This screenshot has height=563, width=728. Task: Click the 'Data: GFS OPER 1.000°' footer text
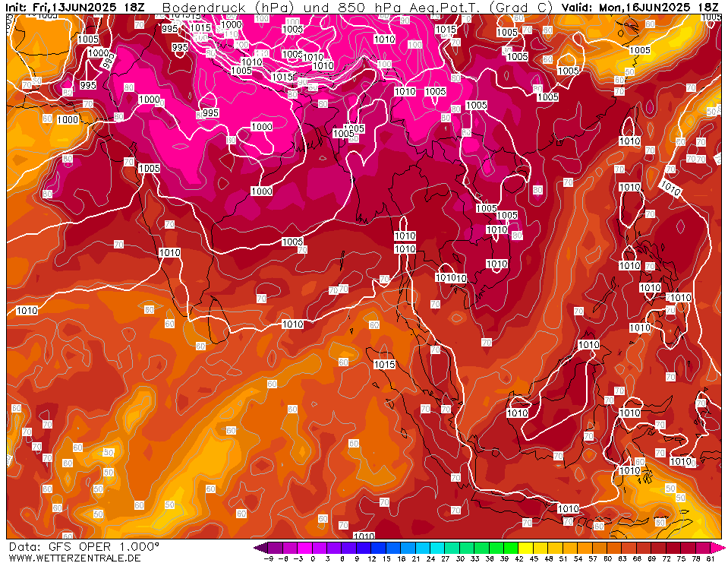point(84,547)
